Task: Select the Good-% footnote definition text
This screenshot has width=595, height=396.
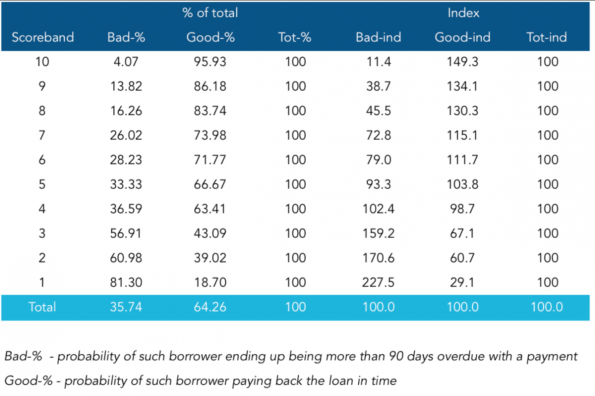Action: pos(200,381)
